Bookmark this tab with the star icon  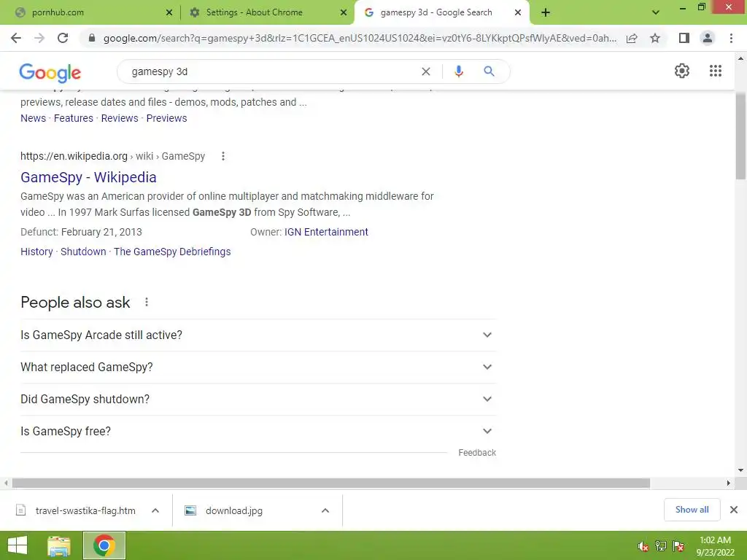coord(655,38)
